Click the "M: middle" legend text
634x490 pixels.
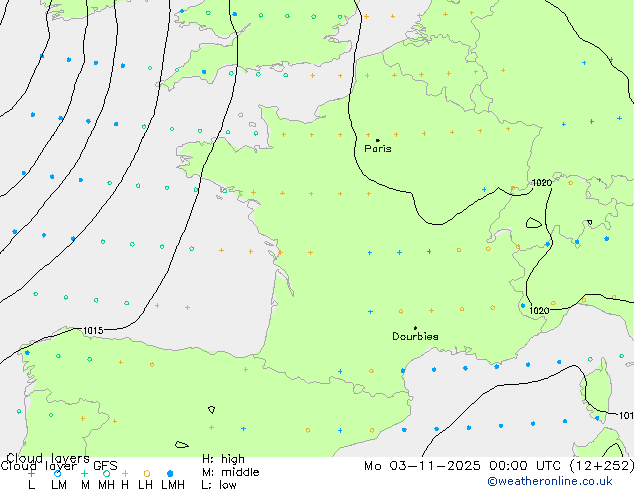click(230, 472)
